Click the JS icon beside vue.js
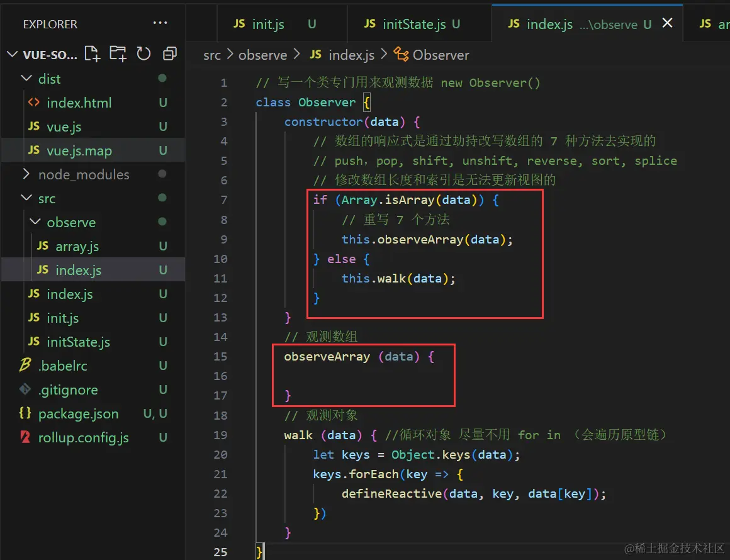Screen dimensions: 730x560 point(34,126)
